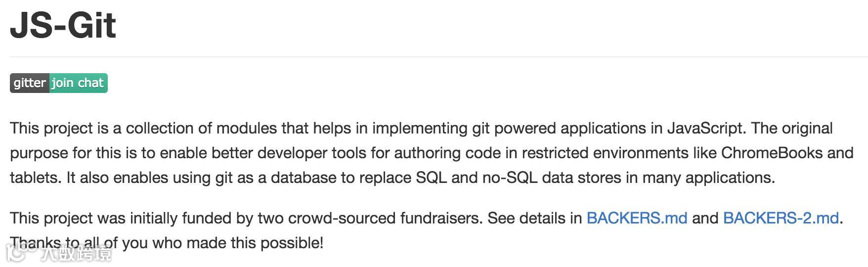Click "See details in" text before links
868x267 pixels.
coord(534,218)
